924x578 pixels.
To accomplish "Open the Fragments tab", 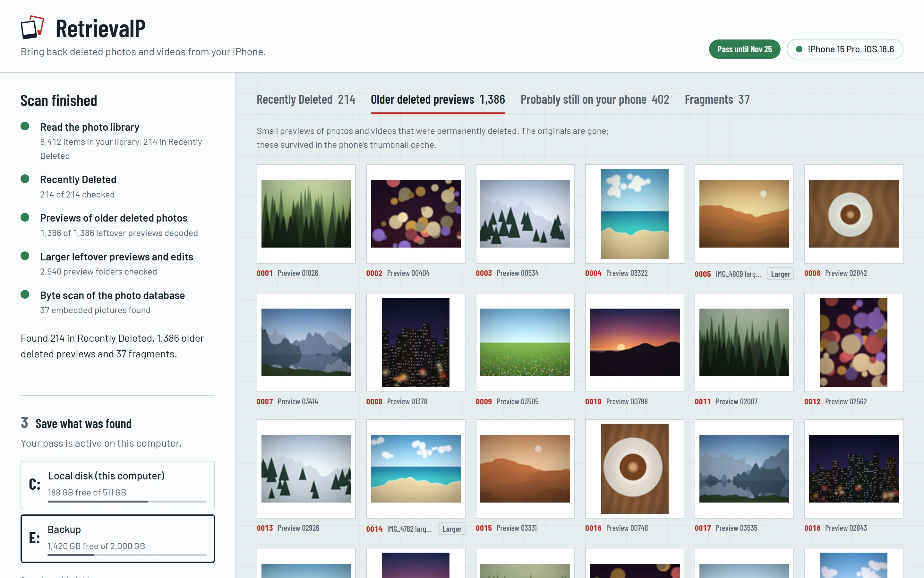I will 717,100.
